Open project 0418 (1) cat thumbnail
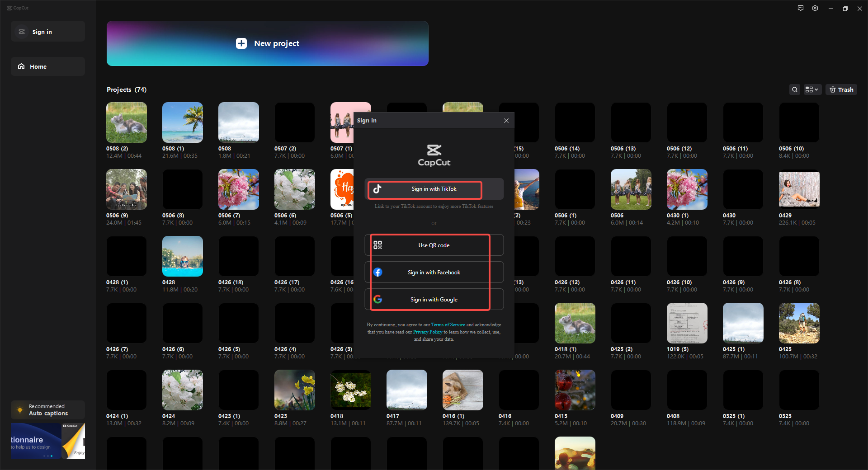 [575, 323]
